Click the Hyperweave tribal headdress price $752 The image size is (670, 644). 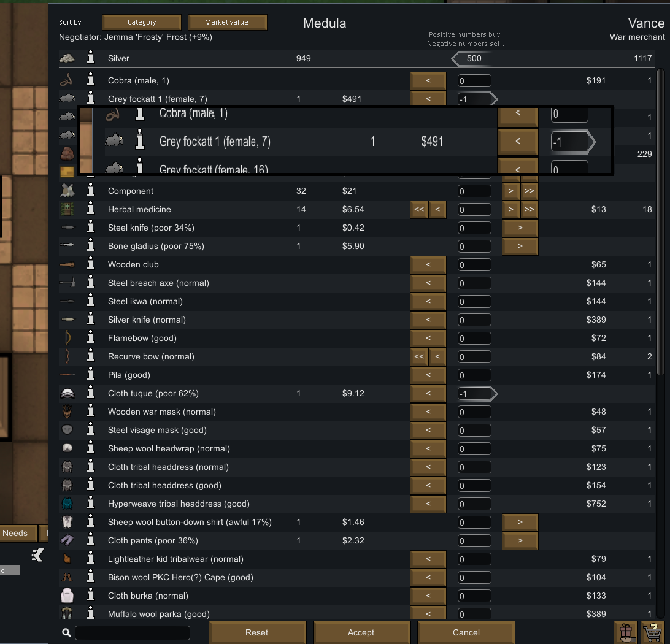click(x=596, y=504)
